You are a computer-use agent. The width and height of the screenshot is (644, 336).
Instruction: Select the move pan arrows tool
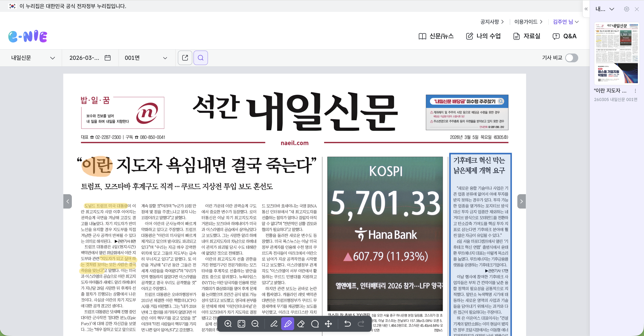(x=328, y=324)
